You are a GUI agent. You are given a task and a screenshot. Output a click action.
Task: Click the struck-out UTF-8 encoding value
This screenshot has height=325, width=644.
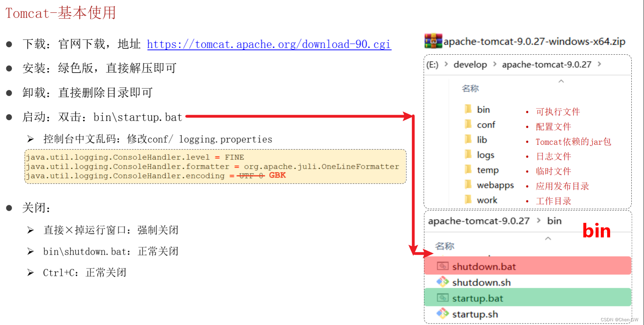(251, 176)
